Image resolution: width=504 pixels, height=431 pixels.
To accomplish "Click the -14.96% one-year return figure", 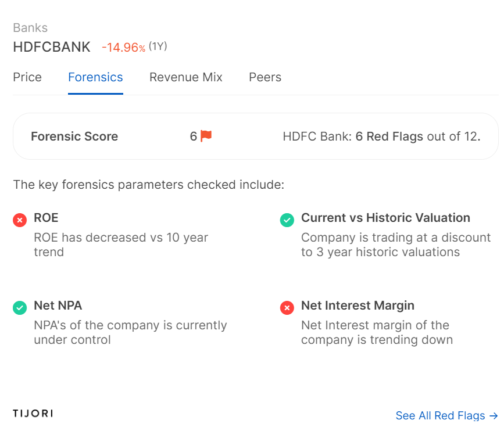I will 124,48.
